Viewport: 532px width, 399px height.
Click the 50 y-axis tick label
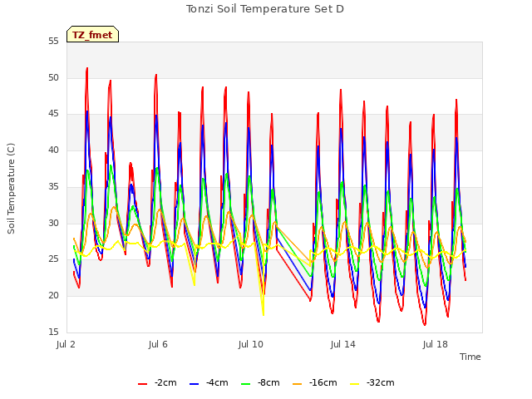click(x=53, y=77)
